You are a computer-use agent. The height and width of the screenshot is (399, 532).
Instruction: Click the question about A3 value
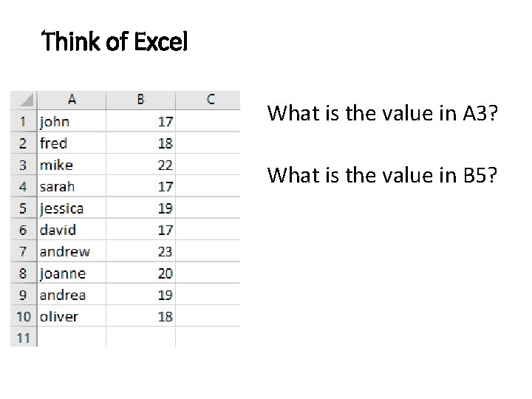pos(382,113)
